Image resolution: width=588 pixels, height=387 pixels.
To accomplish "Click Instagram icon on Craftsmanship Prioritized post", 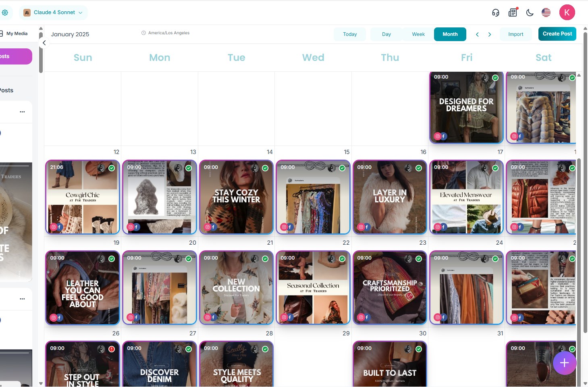I will [x=361, y=317].
